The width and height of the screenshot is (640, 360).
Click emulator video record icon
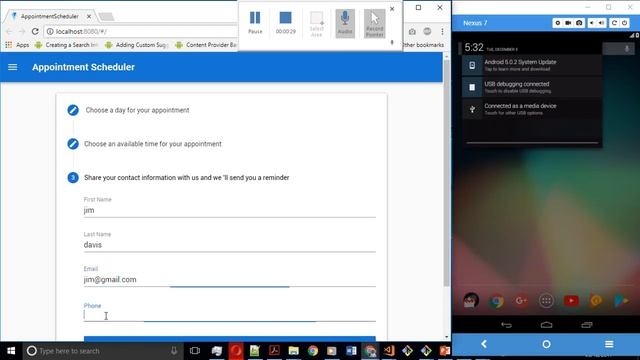pyautogui.click(x=568, y=23)
